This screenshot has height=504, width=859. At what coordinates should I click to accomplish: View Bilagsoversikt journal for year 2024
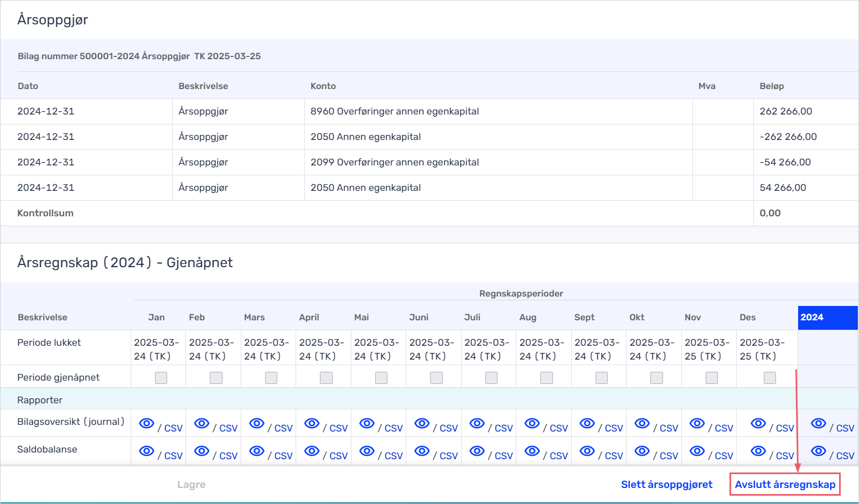pyautogui.click(x=819, y=423)
